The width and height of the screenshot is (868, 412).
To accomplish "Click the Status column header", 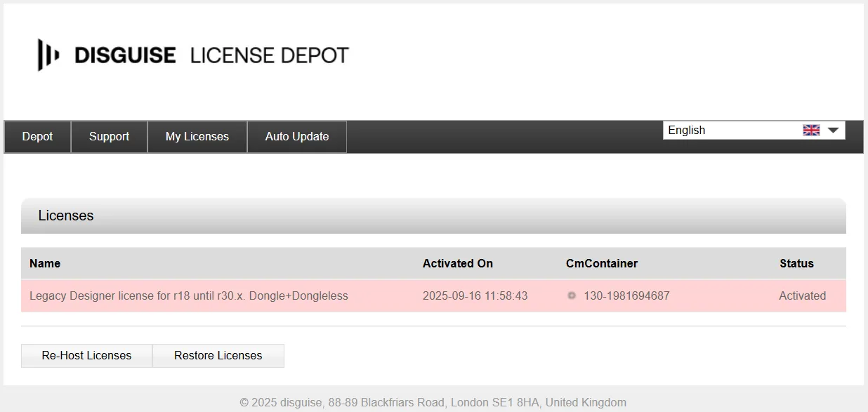I will click(796, 263).
